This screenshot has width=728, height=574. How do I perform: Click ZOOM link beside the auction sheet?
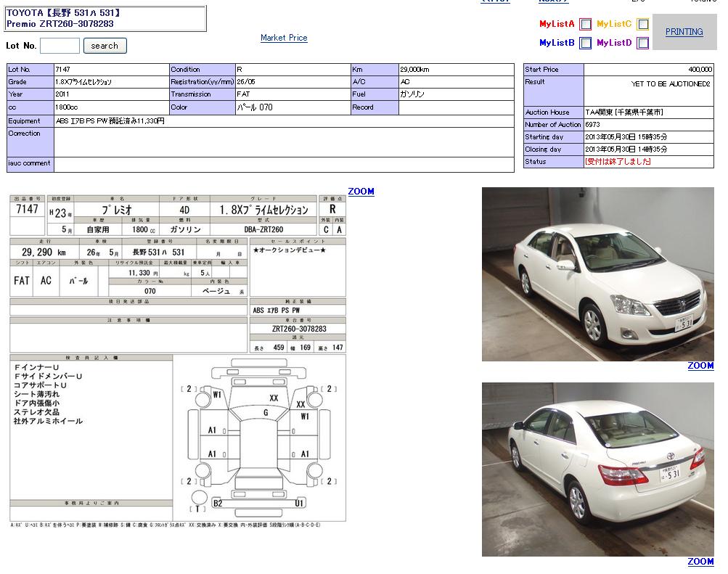[361, 192]
